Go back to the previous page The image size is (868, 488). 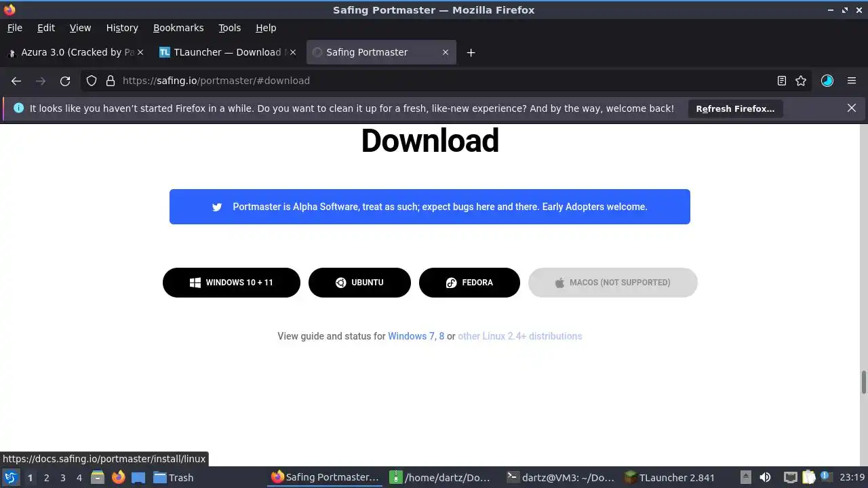16,81
